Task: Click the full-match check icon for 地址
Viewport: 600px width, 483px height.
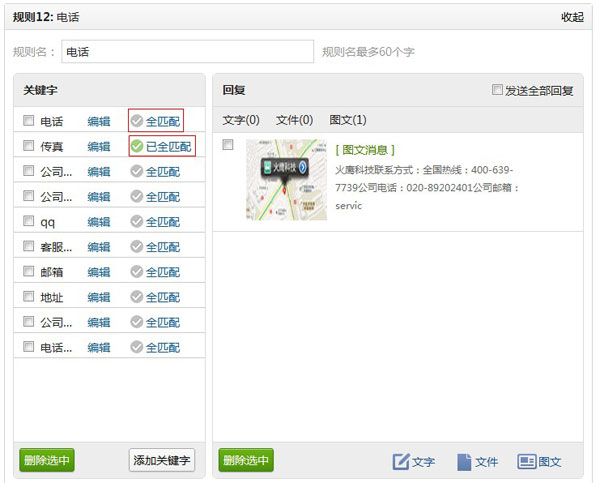Action: coord(137,297)
